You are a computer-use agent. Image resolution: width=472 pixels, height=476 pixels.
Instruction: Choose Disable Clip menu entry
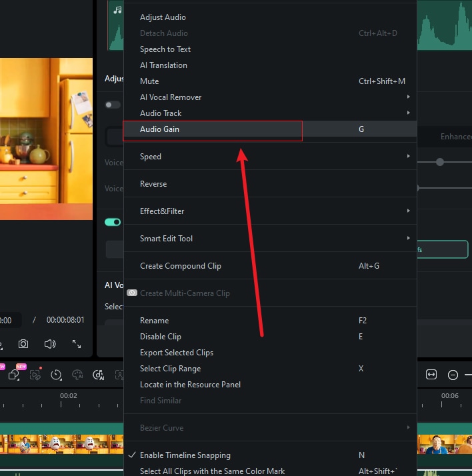click(x=270, y=337)
